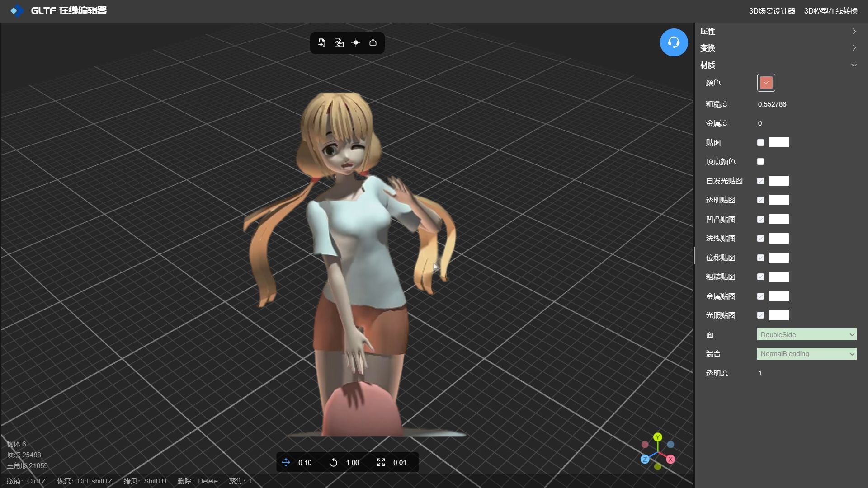Open the 3D模型在线转换 link
Screen dimensions: 868x488
[x=830, y=11]
